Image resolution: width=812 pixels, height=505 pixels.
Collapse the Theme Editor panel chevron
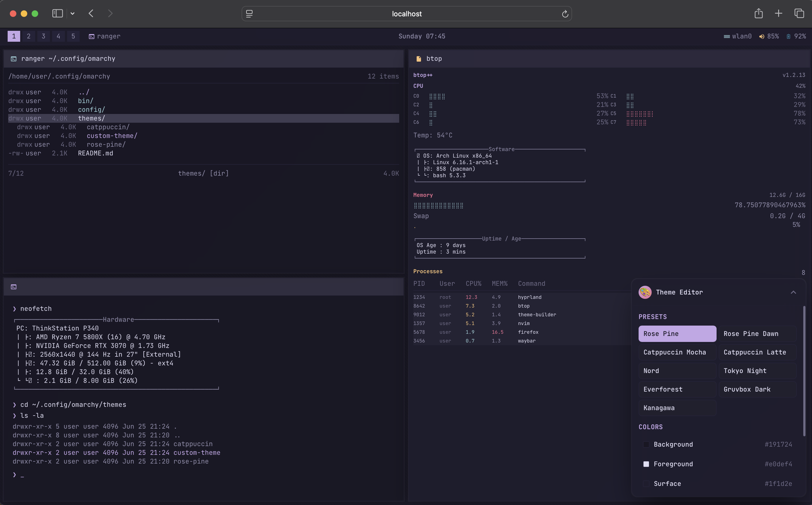[x=793, y=292]
